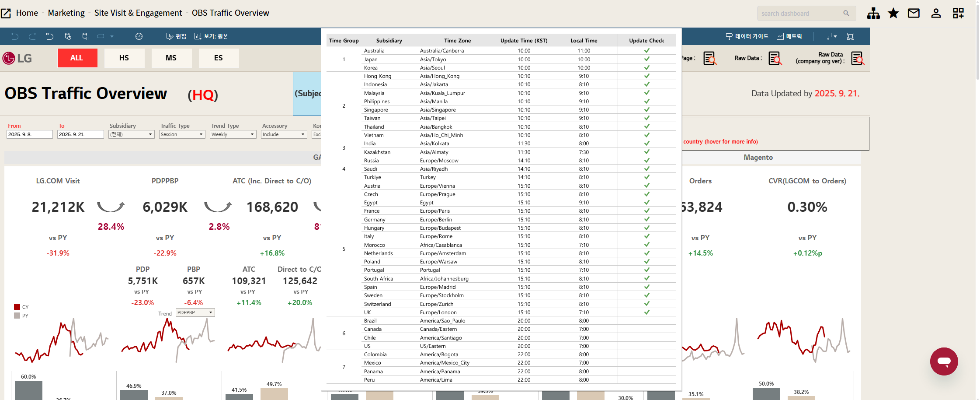Open the Raw Data document search icon

775,58
